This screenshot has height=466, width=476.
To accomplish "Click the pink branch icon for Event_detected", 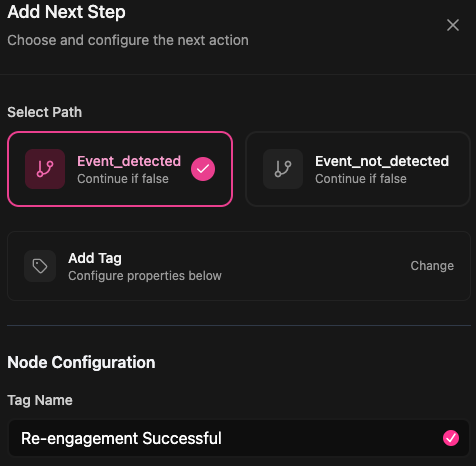I will tap(45, 169).
